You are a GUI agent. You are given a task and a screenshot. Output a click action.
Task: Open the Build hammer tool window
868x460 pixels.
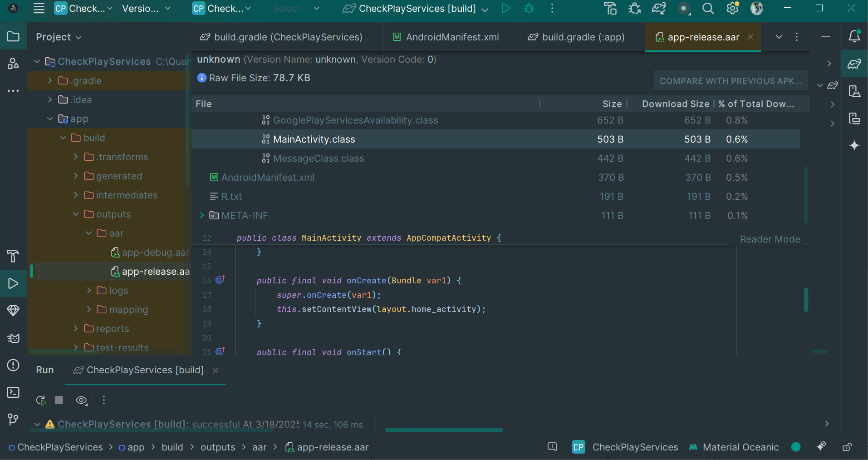coord(13,256)
